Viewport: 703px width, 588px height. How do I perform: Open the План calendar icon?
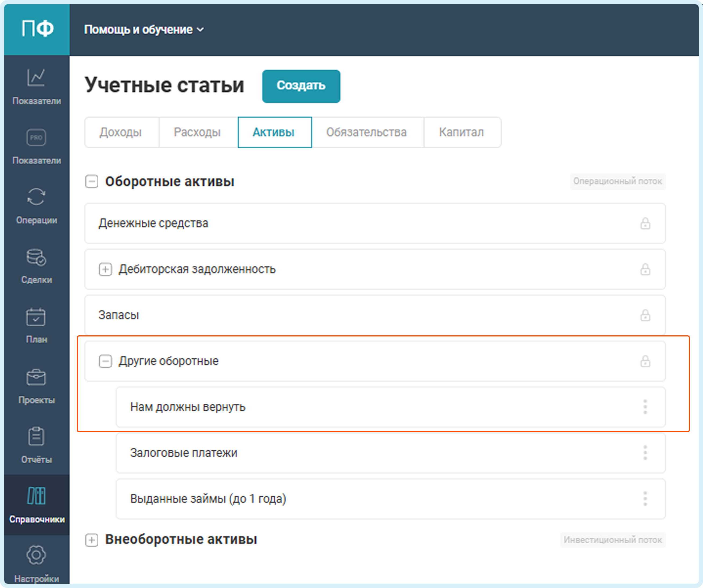36,317
